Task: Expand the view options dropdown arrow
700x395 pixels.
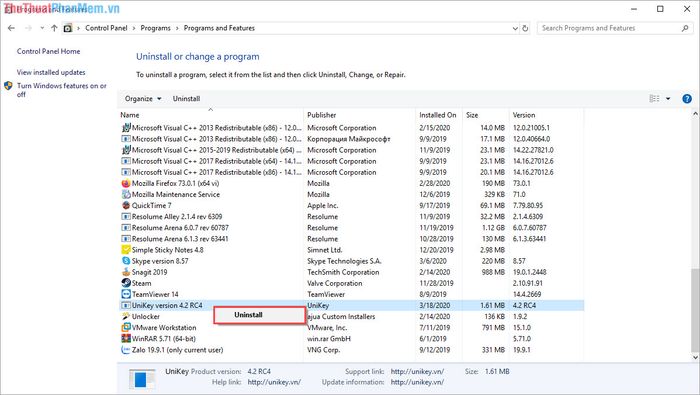Action: tap(668, 99)
